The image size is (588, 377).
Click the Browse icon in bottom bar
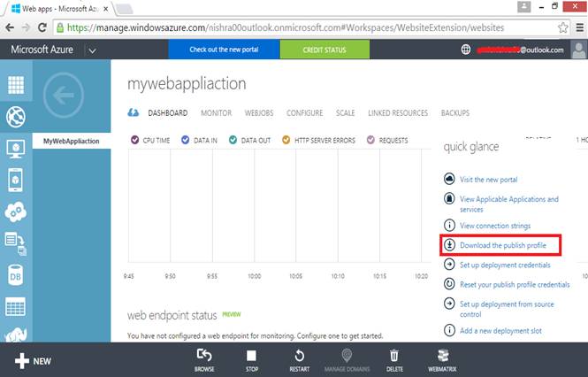(204, 355)
